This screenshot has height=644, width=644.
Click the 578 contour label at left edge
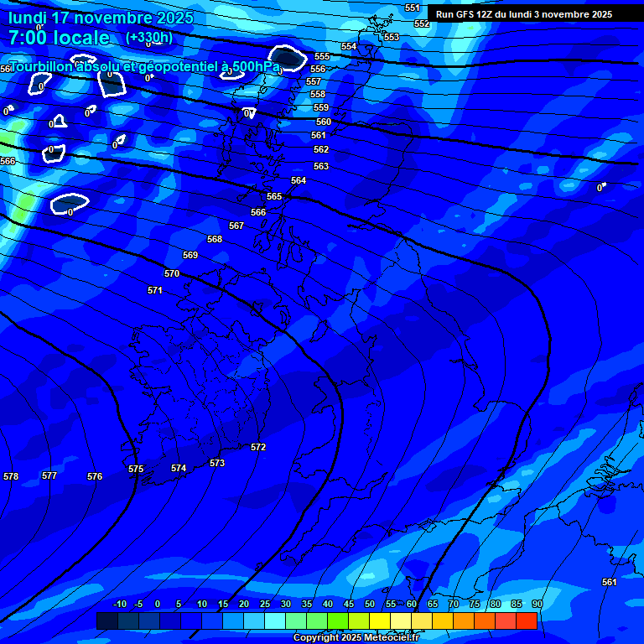click(11, 476)
